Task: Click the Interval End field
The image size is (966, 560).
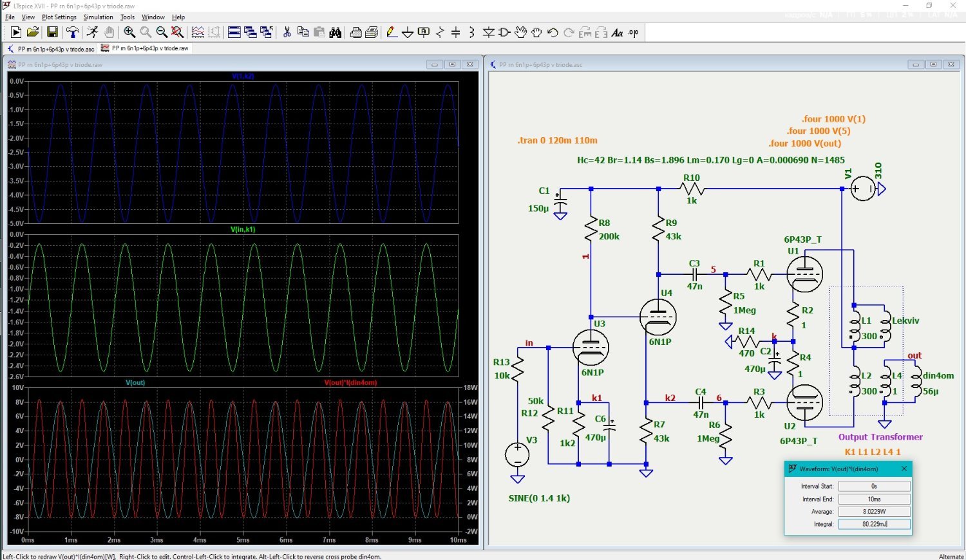Action: 874,499
